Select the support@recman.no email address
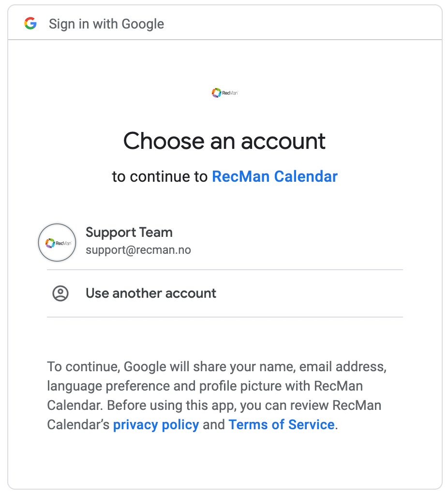448x494 pixels. point(138,250)
